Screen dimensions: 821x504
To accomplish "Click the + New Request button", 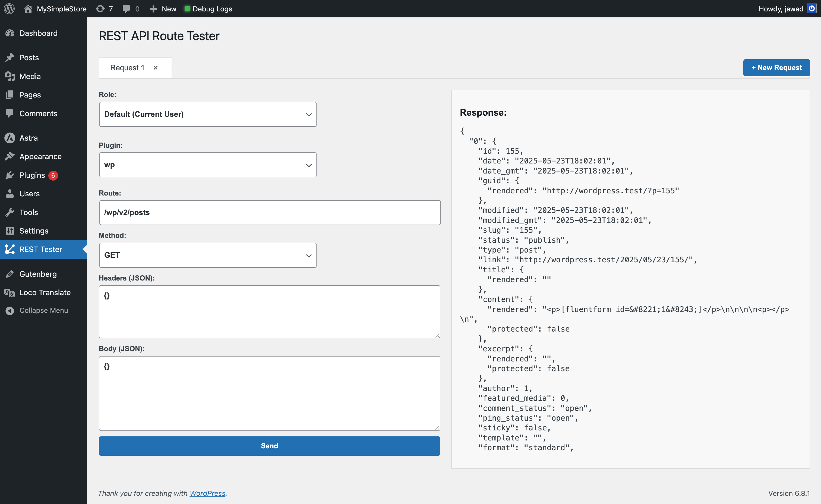I will tap(776, 68).
